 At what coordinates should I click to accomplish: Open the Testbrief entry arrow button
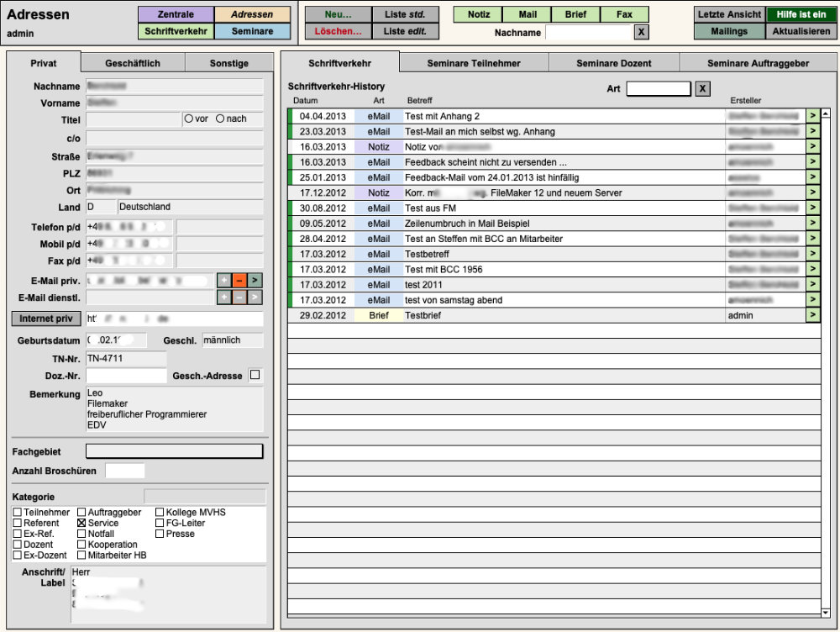(812, 315)
